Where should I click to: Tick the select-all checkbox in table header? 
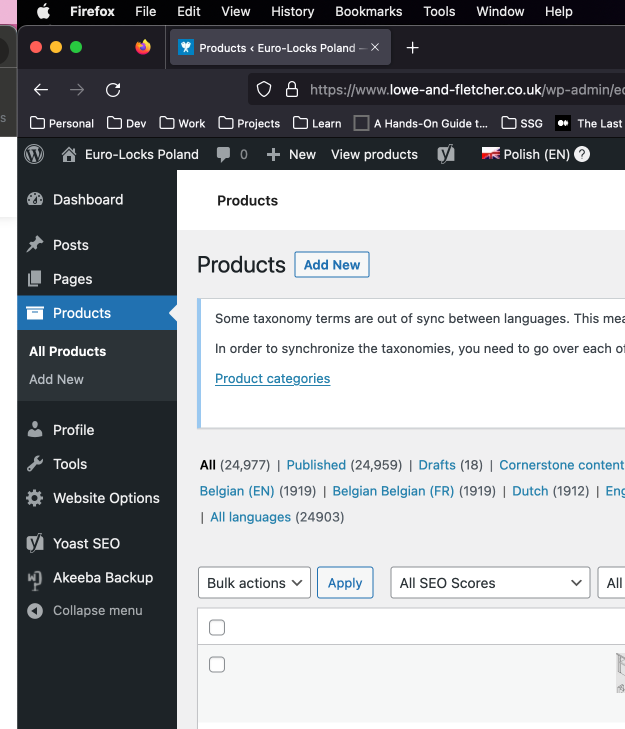tap(217, 628)
